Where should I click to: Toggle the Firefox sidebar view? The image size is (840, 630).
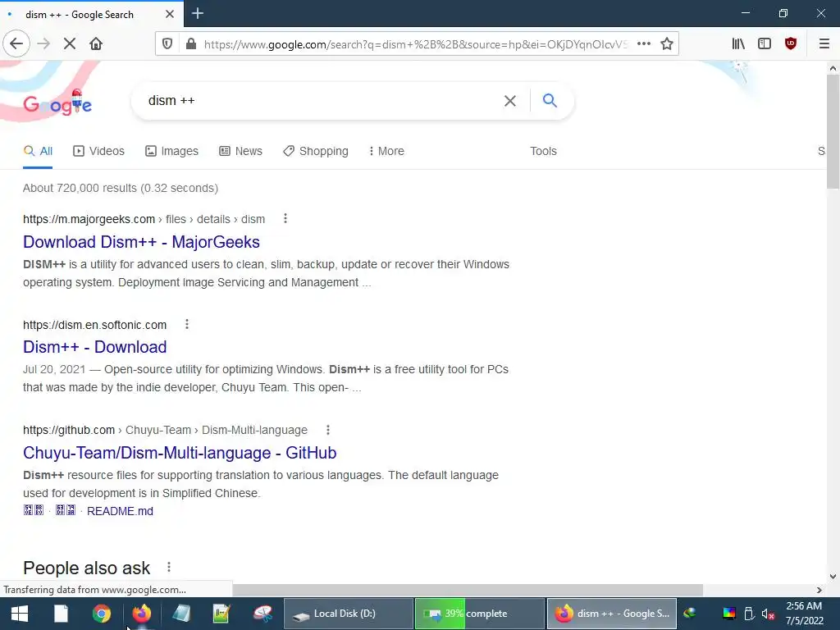(765, 43)
